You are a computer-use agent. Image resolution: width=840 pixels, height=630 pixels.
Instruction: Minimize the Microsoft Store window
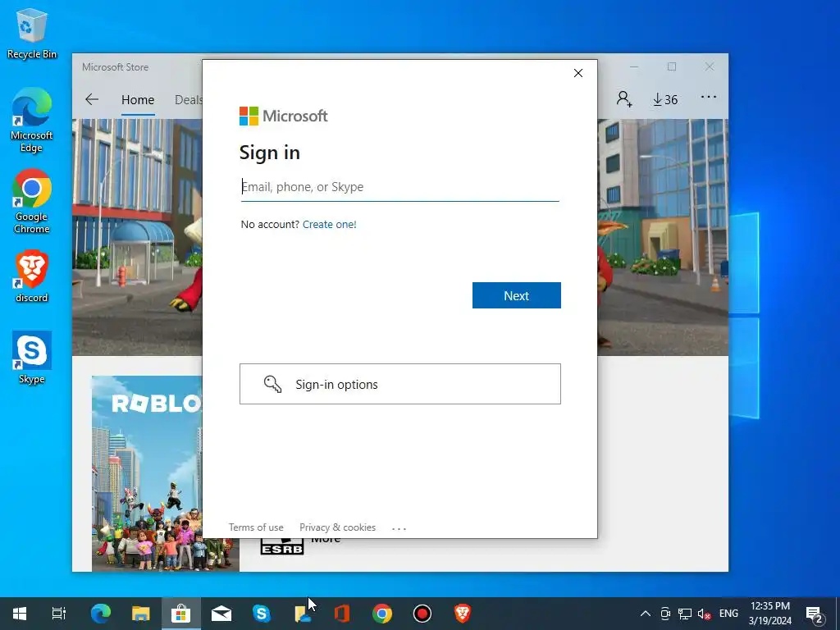click(634, 66)
